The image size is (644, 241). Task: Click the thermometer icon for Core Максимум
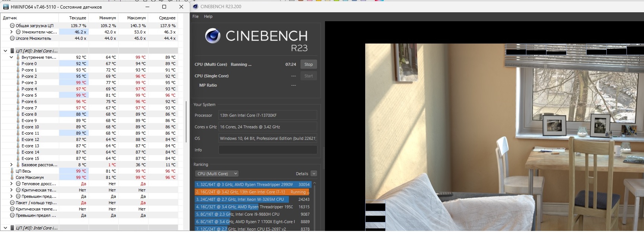[12, 177]
